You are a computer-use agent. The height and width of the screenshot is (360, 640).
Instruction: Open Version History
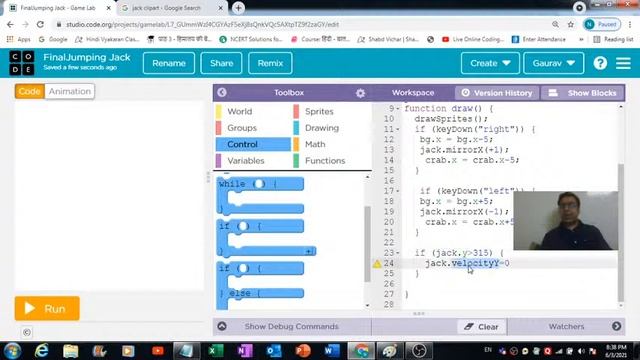click(x=497, y=93)
